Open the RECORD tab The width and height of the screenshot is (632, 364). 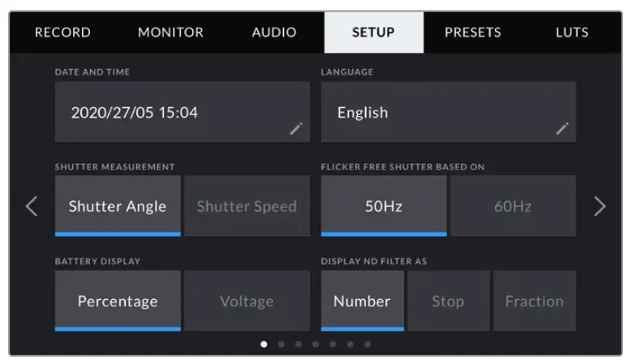pyautogui.click(x=62, y=33)
